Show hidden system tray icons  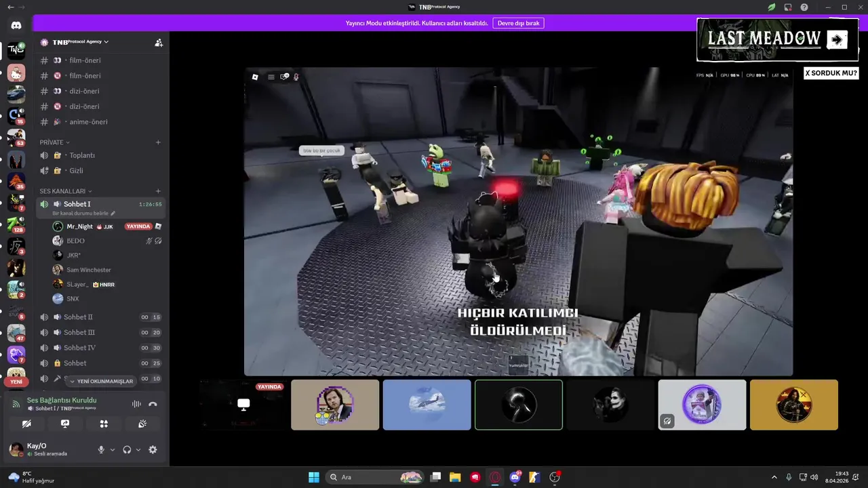coord(774,477)
